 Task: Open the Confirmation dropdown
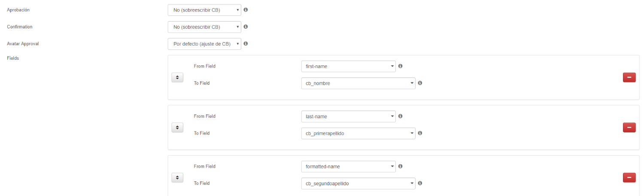(204, 27)
